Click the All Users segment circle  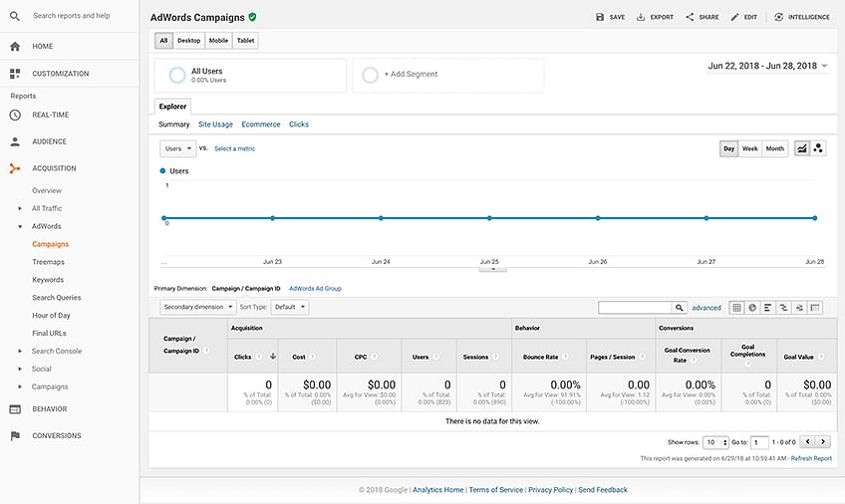pos(177,75)
